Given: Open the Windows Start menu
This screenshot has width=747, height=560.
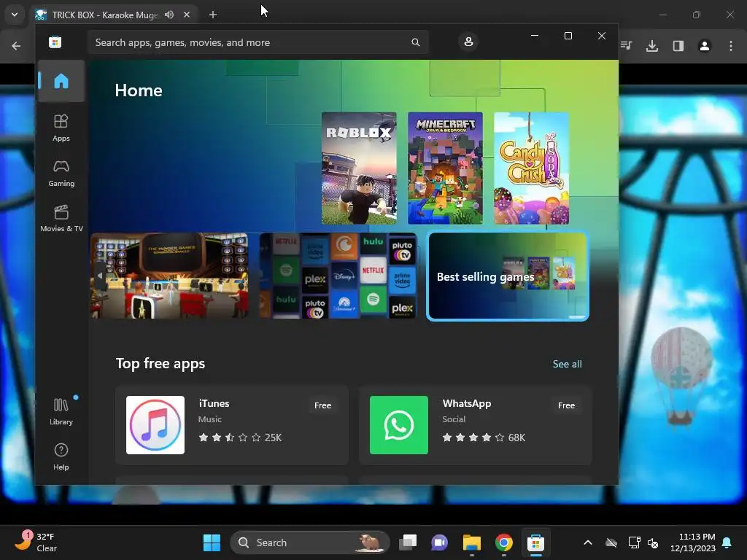Looking at the screenshot, I should tap(212, 542).
